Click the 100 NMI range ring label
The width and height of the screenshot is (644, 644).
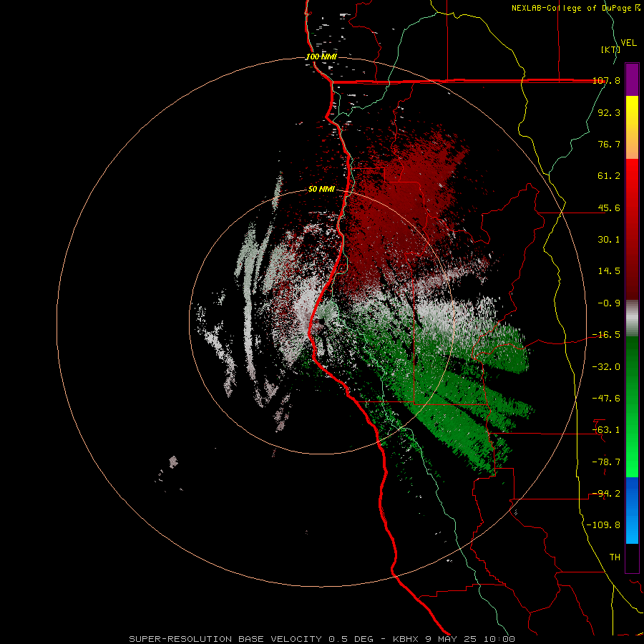321,57
